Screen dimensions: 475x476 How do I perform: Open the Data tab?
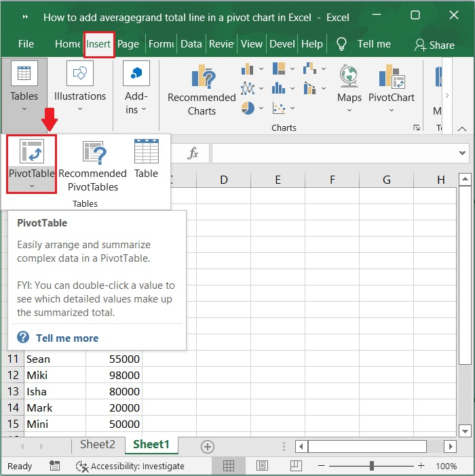point(191,44)
